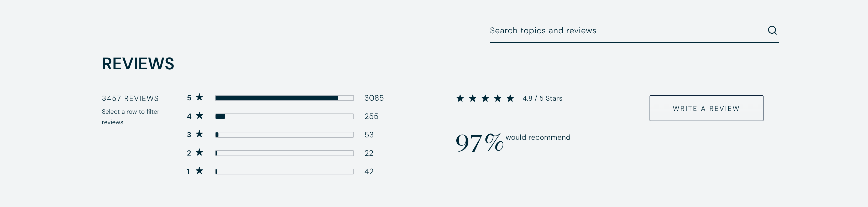The height and width of the screenshot is (207, 868).
Task: Click the 22 two-star review count
Action: [369, 153]
